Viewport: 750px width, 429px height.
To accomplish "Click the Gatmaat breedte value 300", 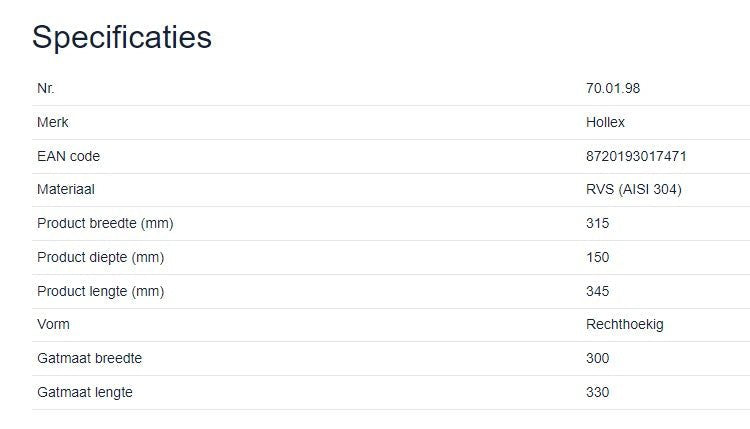I will [x=597, y=358].
